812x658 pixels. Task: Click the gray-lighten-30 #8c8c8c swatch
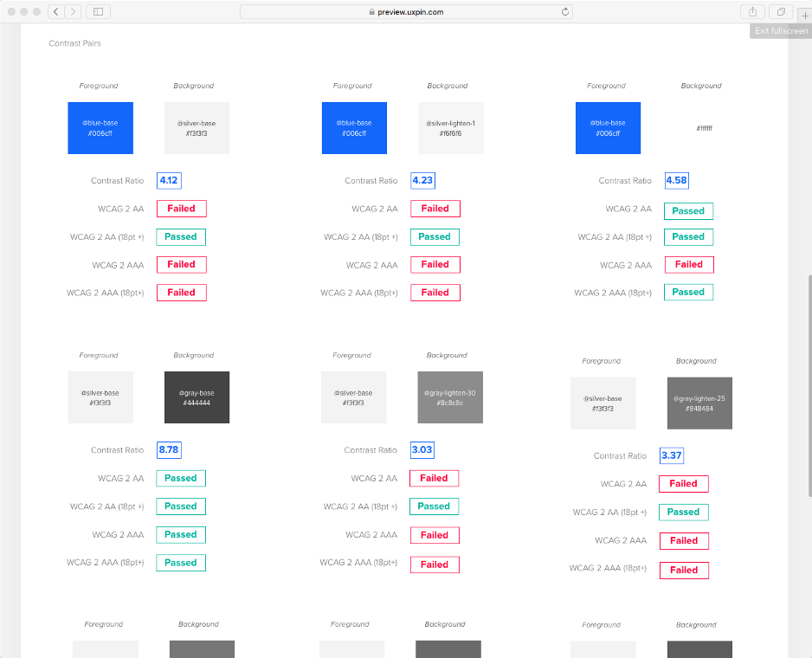[450, 397]
